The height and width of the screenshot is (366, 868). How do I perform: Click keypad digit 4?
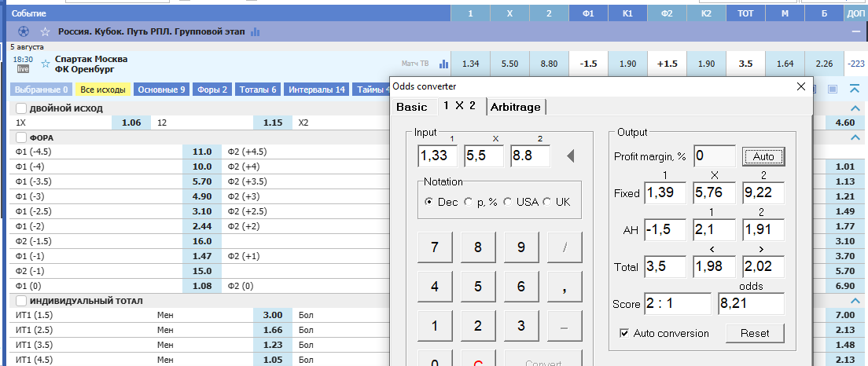(435, 287)
